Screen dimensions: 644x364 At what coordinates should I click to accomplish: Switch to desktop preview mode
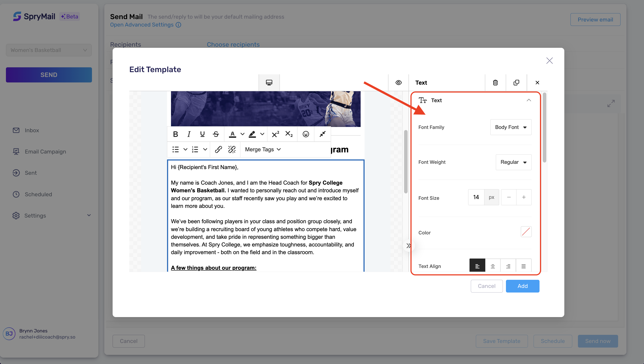point(269,82)
